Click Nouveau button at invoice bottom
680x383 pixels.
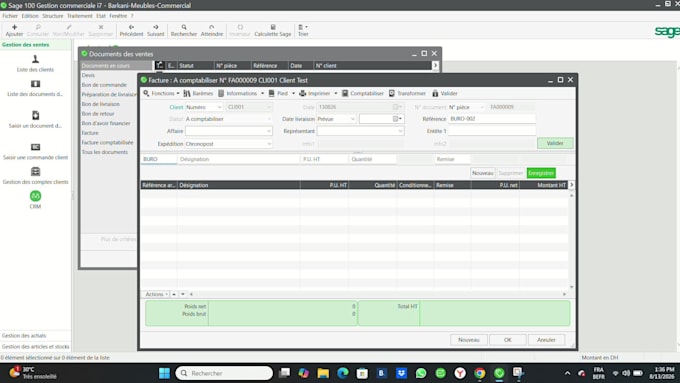pos(469,340)
